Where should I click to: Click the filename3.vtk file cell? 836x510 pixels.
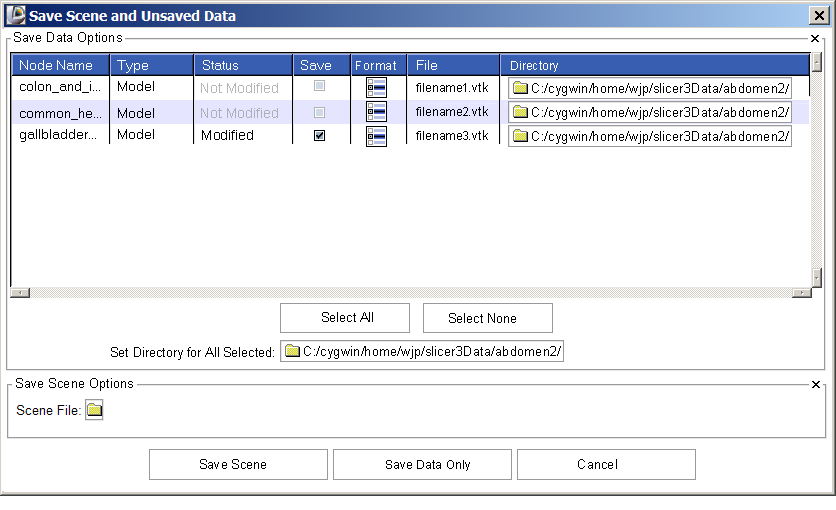coord(452,136)
